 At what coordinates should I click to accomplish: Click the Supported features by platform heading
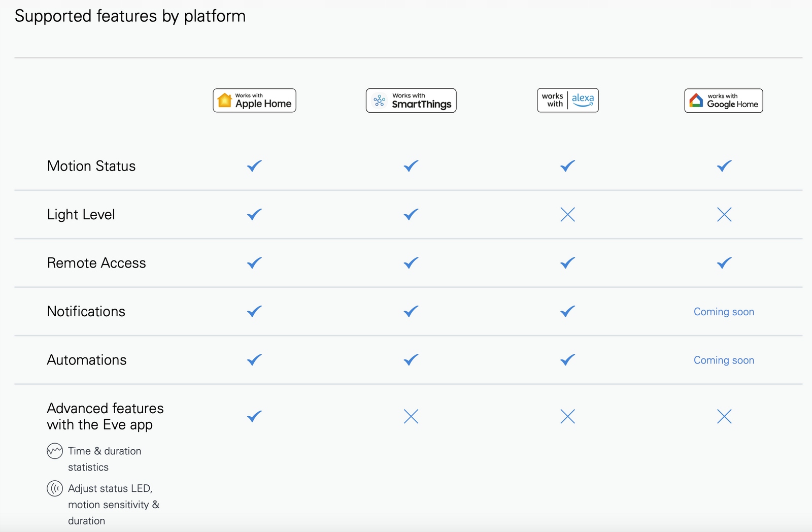[130, 16]
